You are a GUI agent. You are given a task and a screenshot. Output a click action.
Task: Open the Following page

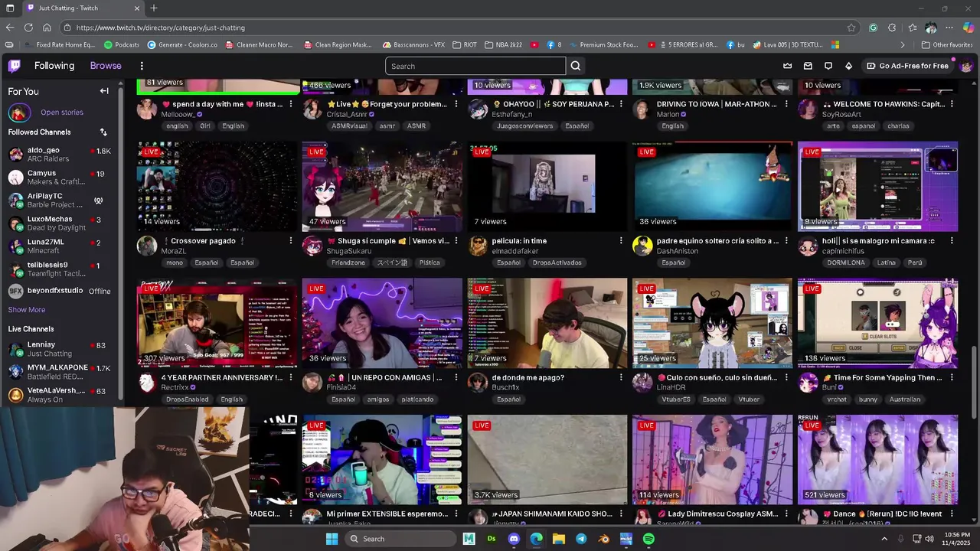[54, 66]
